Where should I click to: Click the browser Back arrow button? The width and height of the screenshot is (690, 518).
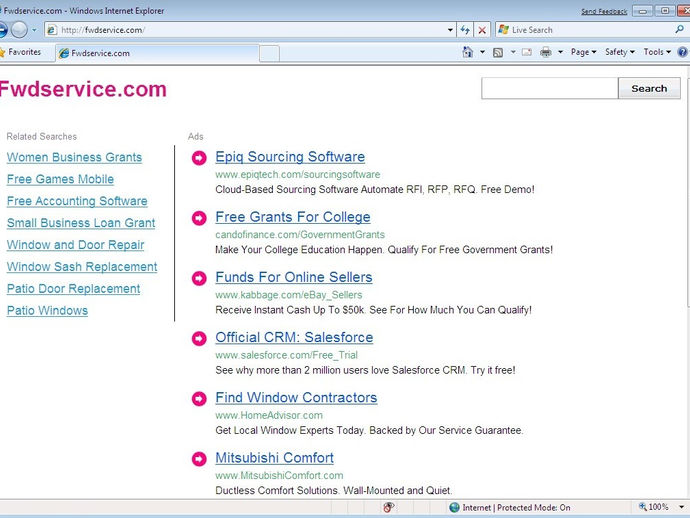2,30
